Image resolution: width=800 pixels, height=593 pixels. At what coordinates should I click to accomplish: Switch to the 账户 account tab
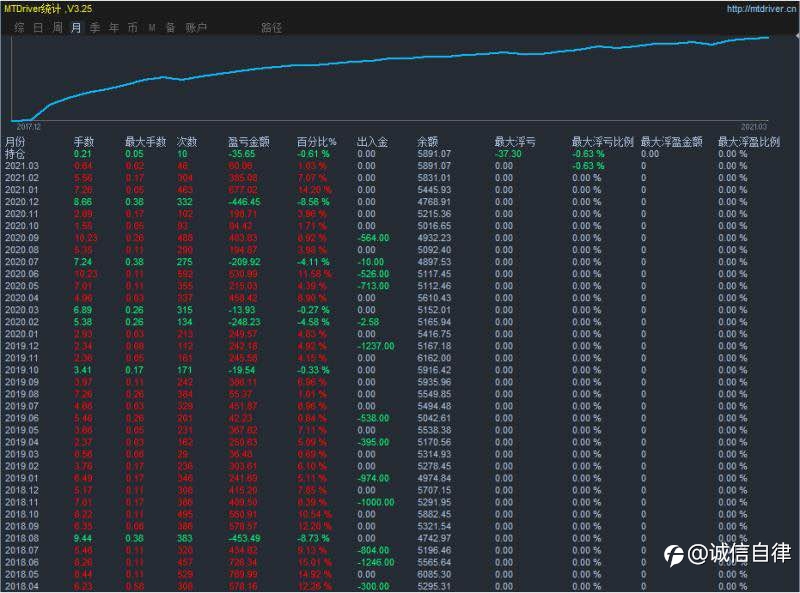coord(196,28)
